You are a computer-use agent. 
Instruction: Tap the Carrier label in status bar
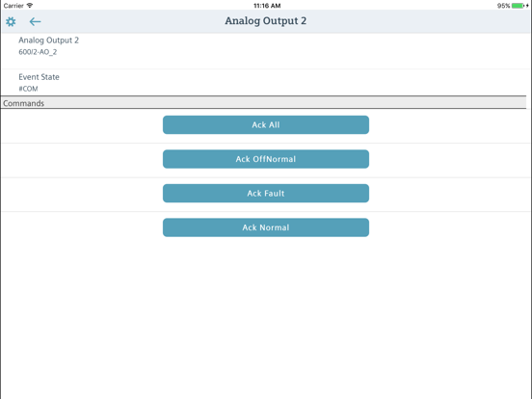[13, 6]
